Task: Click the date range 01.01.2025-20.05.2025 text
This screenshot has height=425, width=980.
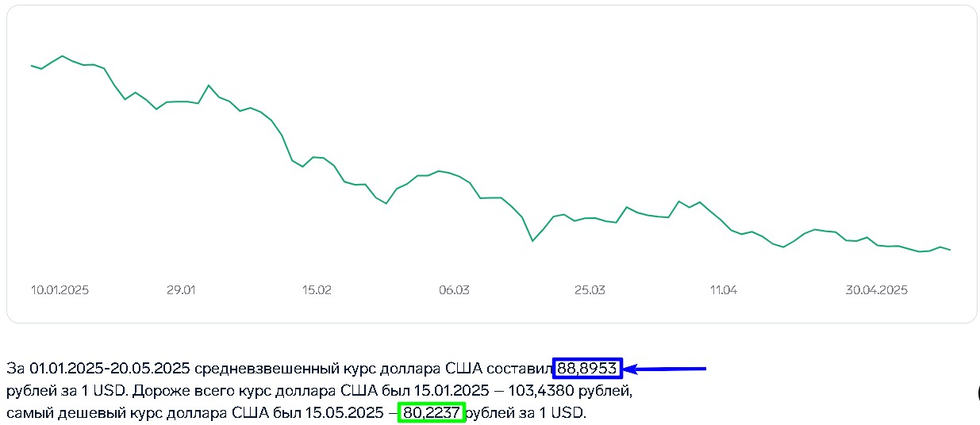Action: [110, 368]
